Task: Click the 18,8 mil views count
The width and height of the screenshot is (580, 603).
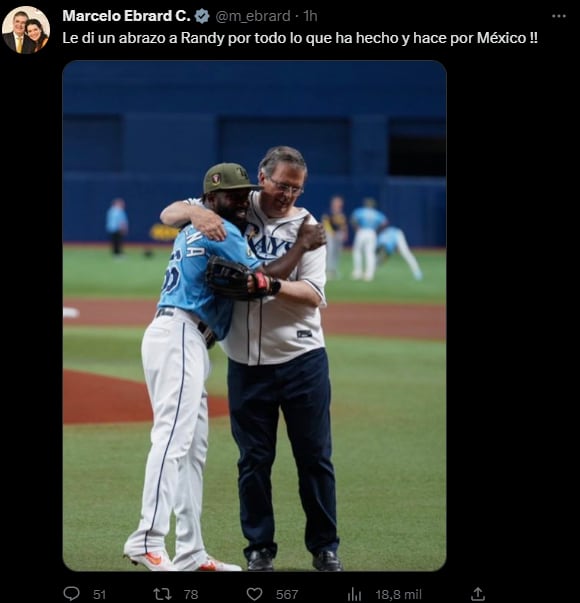Action: point(398,595)
